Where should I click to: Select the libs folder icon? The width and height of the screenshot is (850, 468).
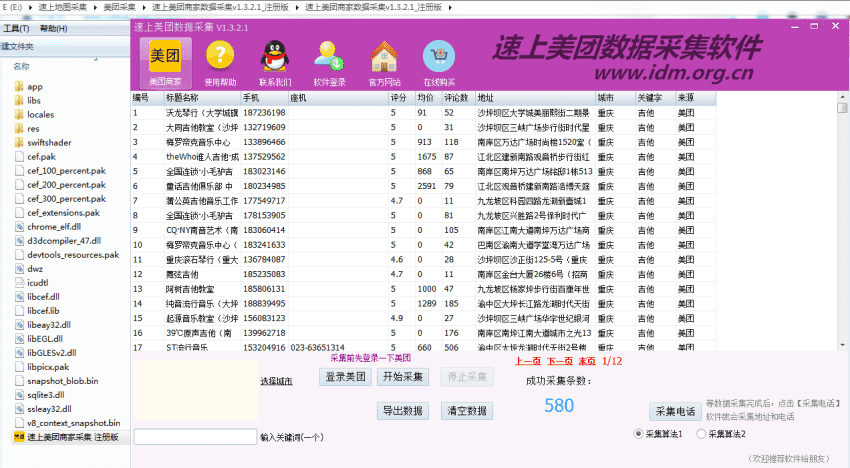tap(19, 100)
